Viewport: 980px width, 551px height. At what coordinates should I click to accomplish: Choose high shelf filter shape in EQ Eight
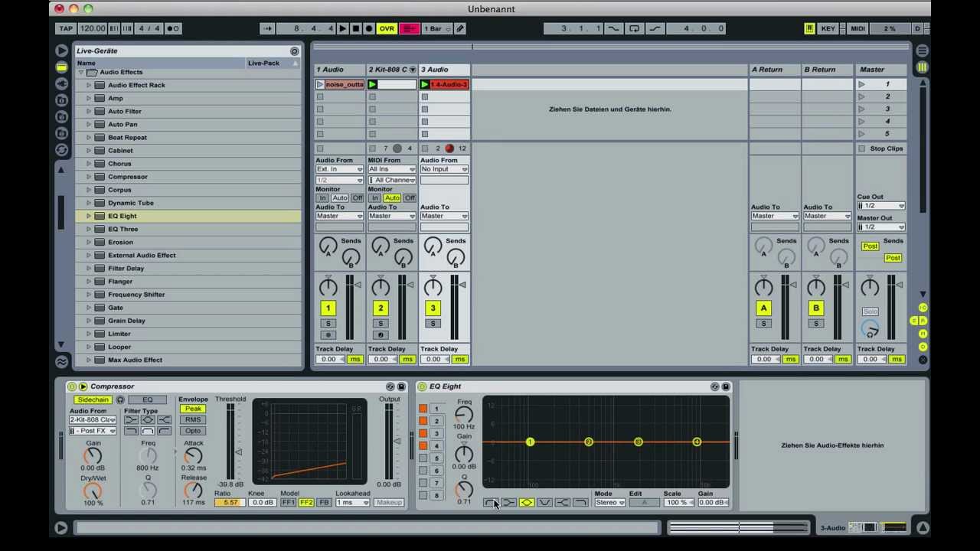tap(562, 502)
